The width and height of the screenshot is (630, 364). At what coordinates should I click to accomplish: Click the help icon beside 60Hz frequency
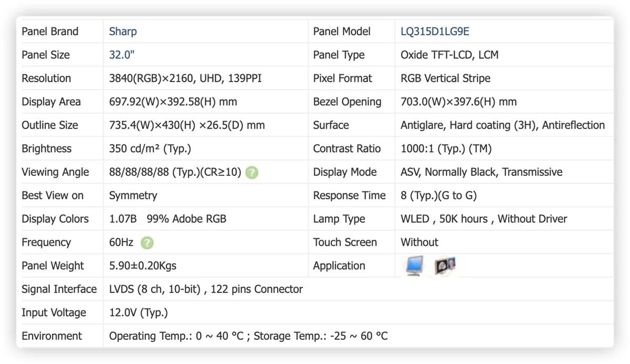148,242
